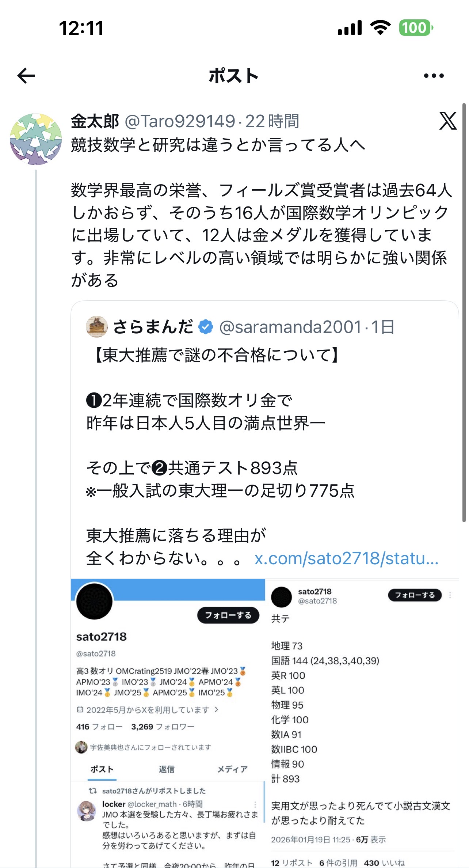Expand the chevron after 2022年5月からXを利用しています

tap(216, 709)
